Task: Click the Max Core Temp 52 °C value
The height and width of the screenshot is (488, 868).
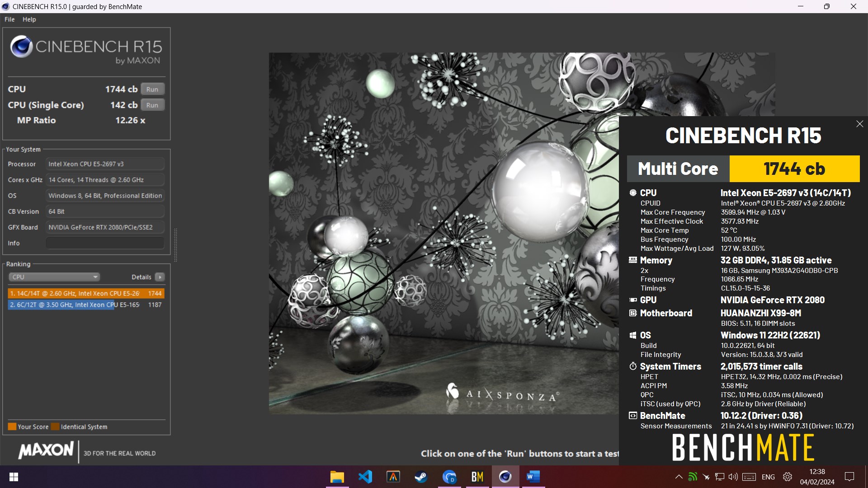Action: point(729,230)
